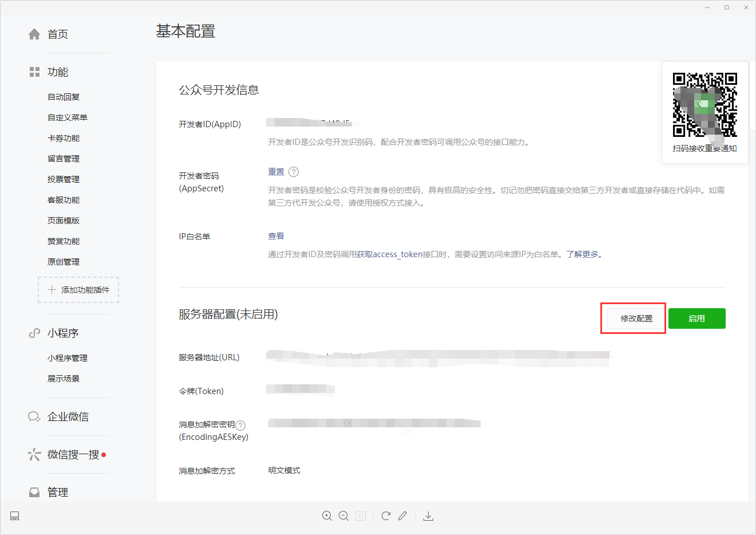Click 修改配置 button

[x=636, y=318]
